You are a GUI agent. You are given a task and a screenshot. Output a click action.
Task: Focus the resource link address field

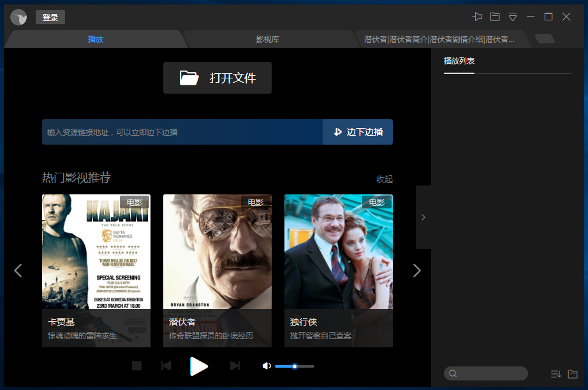pyautogui.click(x=182, y=132)
